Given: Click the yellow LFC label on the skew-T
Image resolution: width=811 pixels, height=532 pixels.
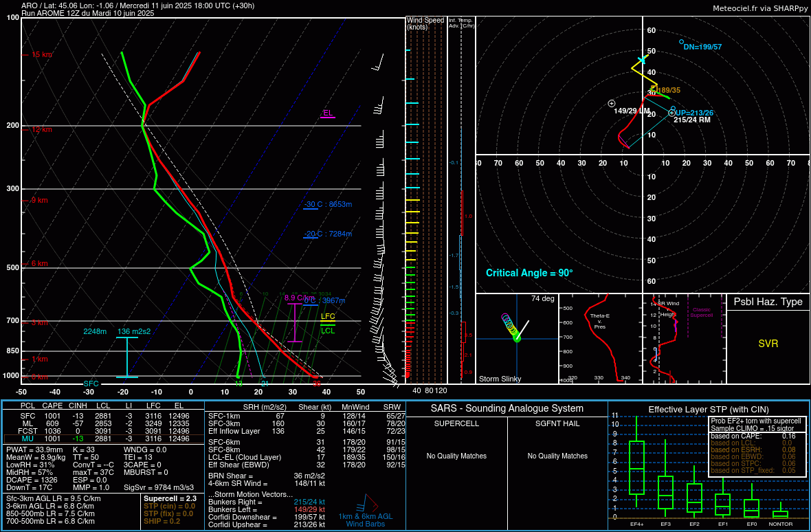Looking at the screenshot, I should [x=328, y=316].
